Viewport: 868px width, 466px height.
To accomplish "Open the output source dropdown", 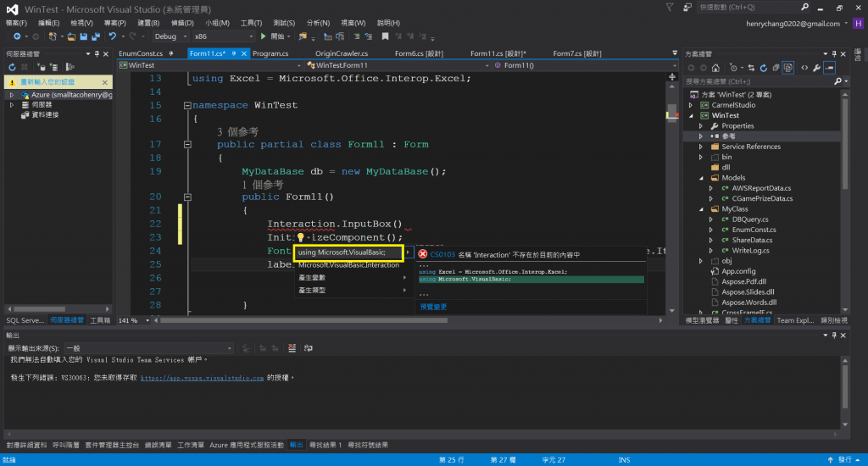I will coord(149,348).
